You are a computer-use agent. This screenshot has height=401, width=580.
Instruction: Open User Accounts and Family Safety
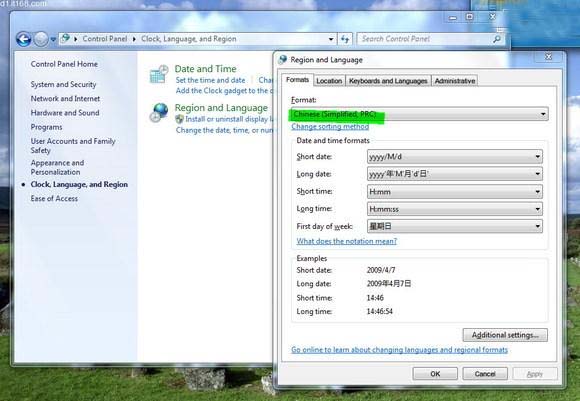point(73,146)
